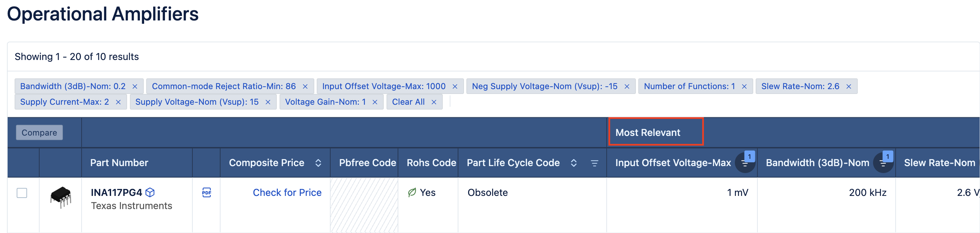Open the INA117PG4 datasheet PDF icon
This screenshot has height=233, width=980.
(206, 192)
